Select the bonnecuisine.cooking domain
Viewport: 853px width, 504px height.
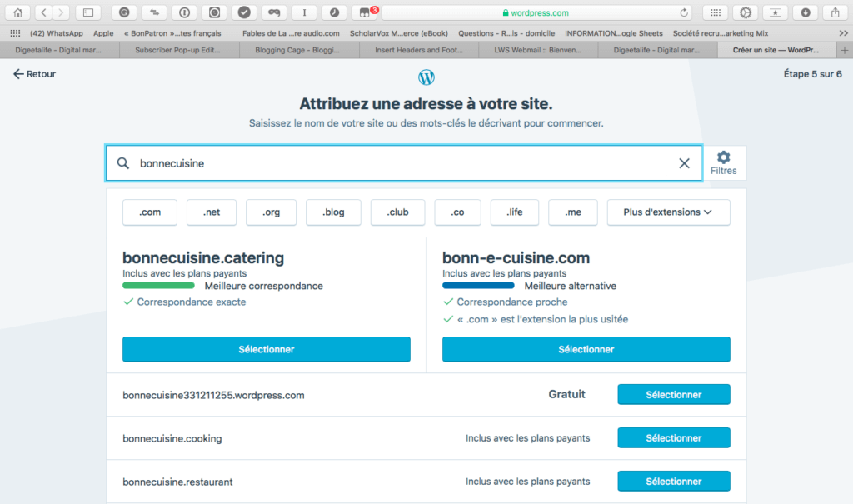(x=673, y=438)
